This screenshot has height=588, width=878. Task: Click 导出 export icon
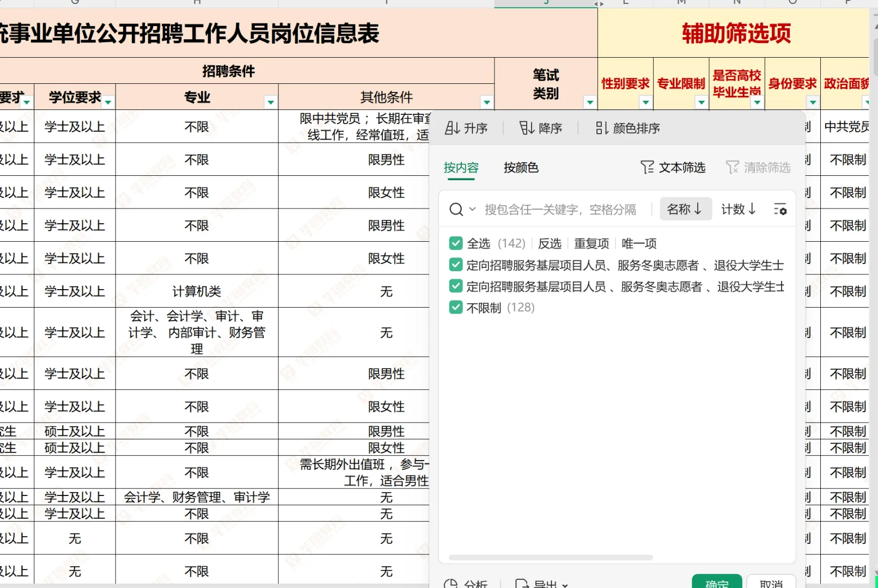pos(522,584)
